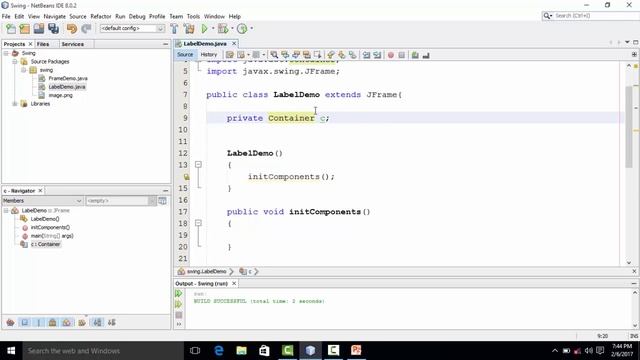Build the project with the hammer icon
The image size is (640, 360).
coord(174,29)
